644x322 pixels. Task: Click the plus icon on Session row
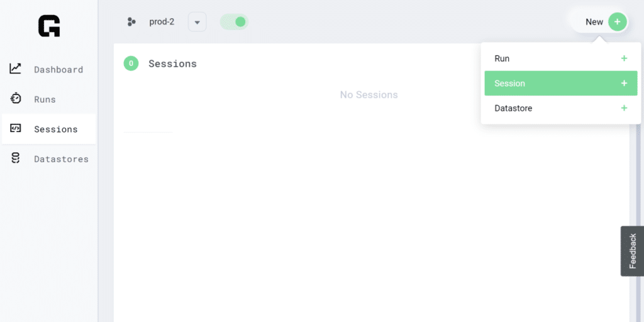coord(624,83)
